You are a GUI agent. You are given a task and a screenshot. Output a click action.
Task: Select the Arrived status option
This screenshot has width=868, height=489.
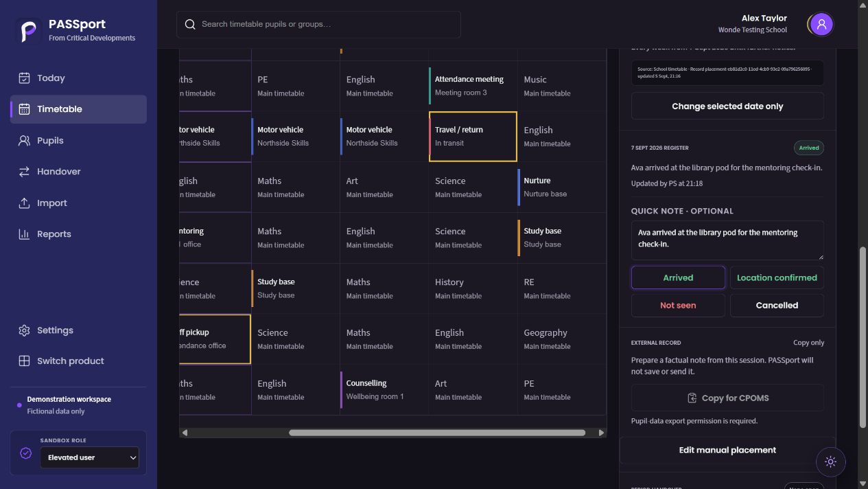coord(678,277)
